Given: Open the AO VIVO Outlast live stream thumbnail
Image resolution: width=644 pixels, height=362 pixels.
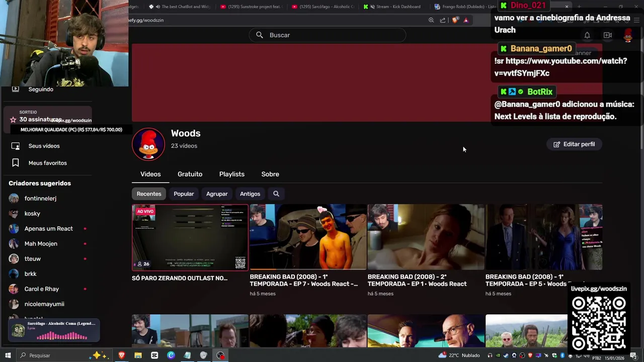Looking at the screenshot, I should pyautogui.click(x=190, y=237).
